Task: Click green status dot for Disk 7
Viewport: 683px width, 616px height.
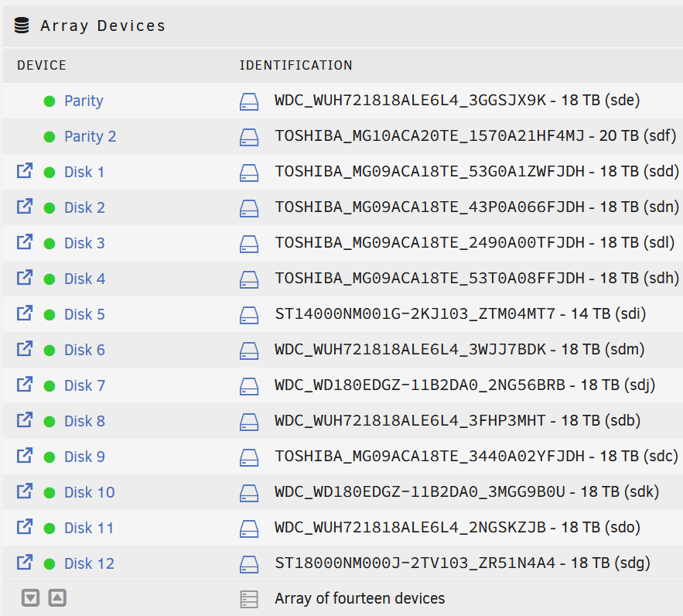Action: point(50,386)
